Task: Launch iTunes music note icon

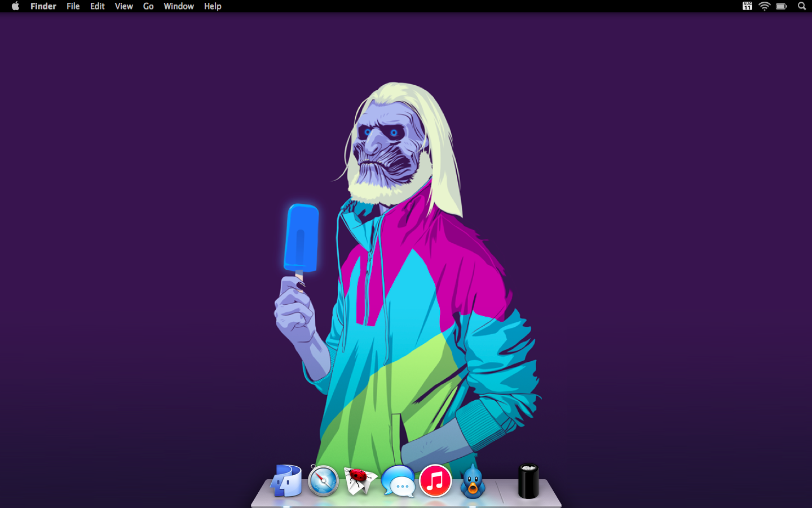Action: 435,481
